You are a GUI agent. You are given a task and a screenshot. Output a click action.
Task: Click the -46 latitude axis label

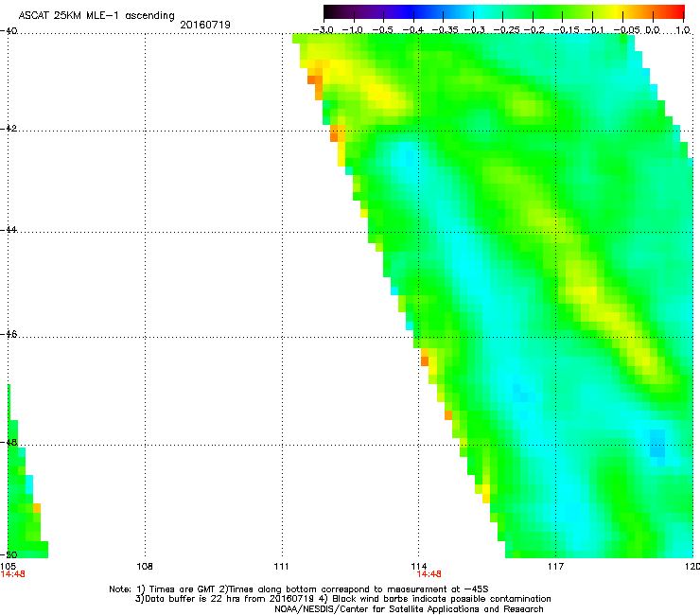click(9, 335)
